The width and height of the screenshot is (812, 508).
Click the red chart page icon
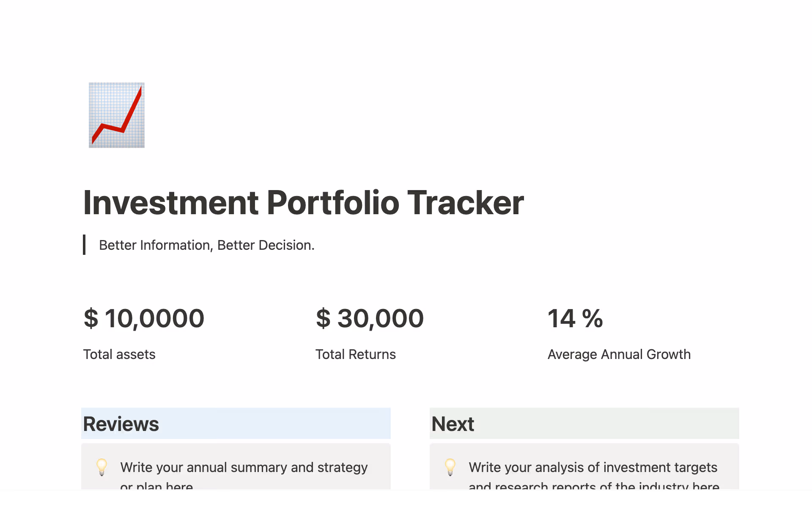[117, 115]
